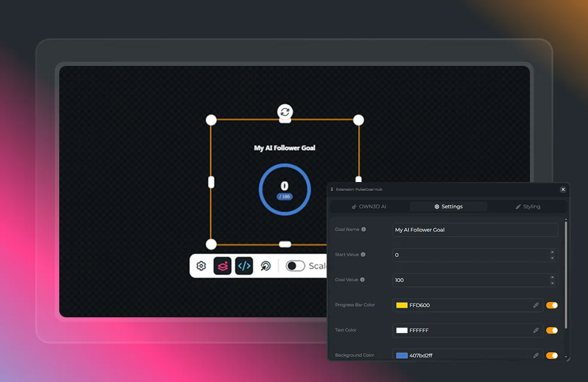The image size is (588, 382).
Task: Click the scrollbar down arrow in settings panel
Action: pyautogui.click(x=566, y=357)
